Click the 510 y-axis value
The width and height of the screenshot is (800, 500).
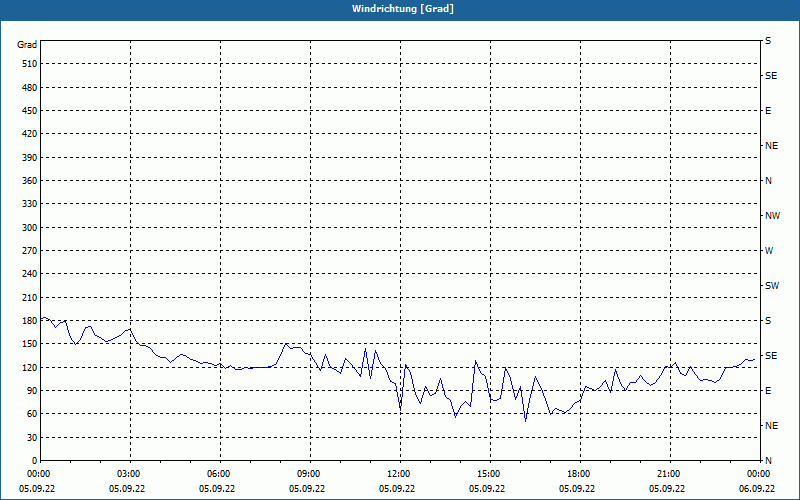coord(30,64)
